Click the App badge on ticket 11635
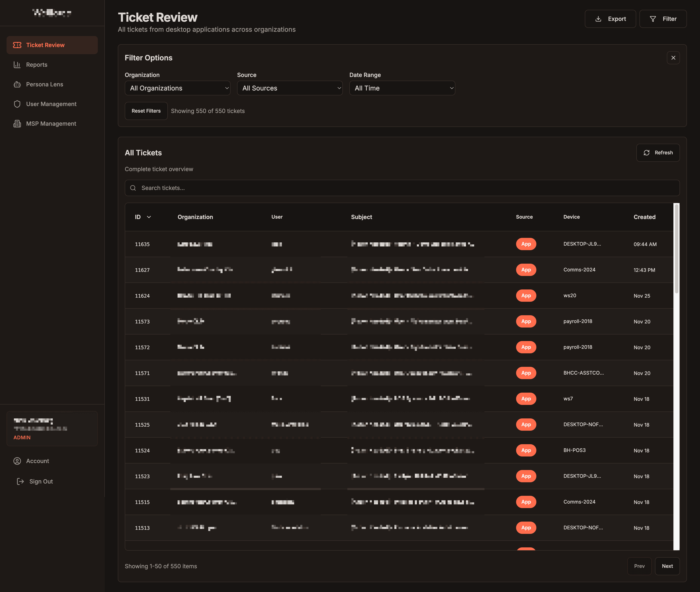 coord(526,244)
